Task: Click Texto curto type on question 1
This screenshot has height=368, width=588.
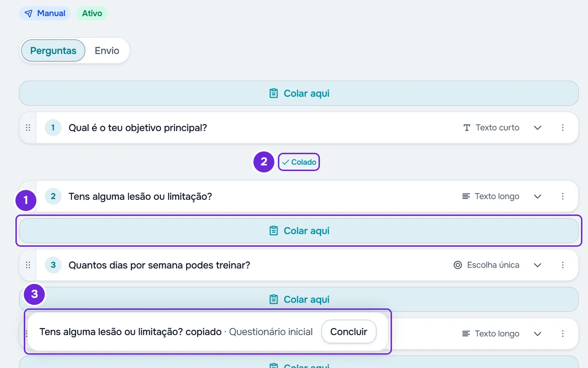Action: [x=491, y=128]
